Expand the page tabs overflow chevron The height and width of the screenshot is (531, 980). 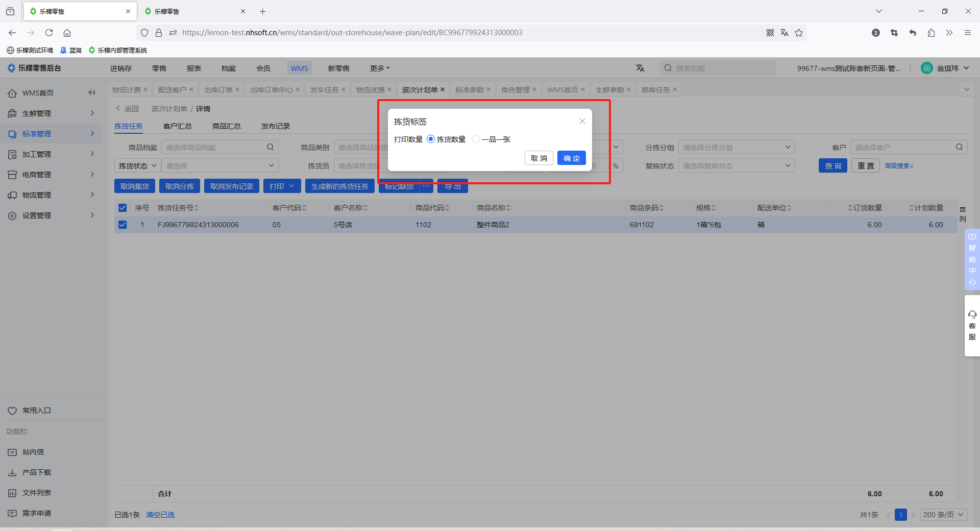pyautogui.click(x=966, y=89)
